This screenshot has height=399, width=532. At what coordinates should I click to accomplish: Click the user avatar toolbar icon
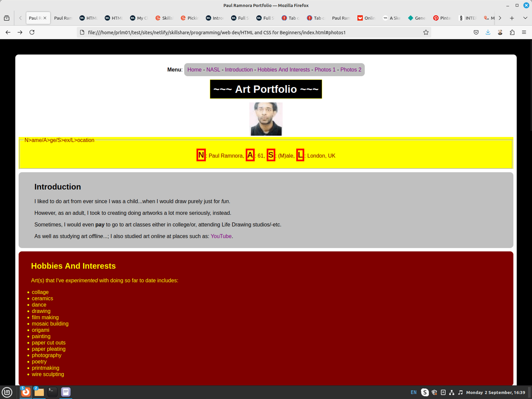coord(500,32)
